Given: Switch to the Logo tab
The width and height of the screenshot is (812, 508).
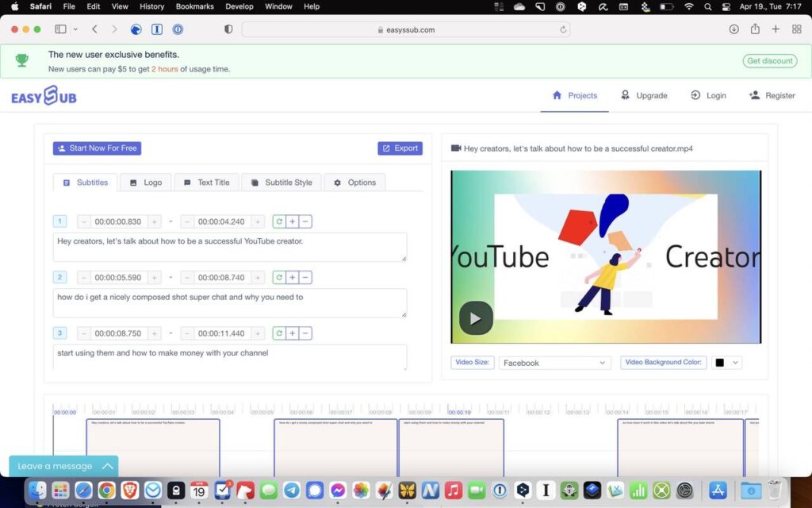Looking at the screenshot, I should pos(146,183).
